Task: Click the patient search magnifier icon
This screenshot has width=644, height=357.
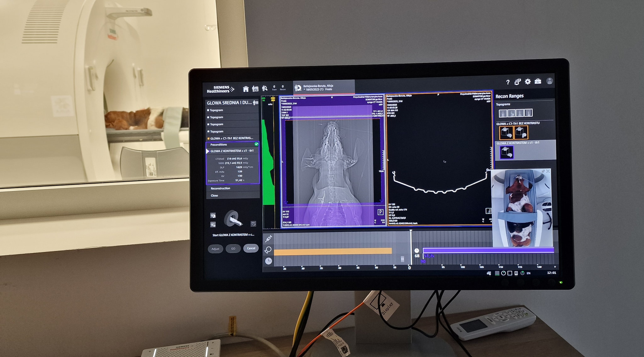Action: click(264, 89)
